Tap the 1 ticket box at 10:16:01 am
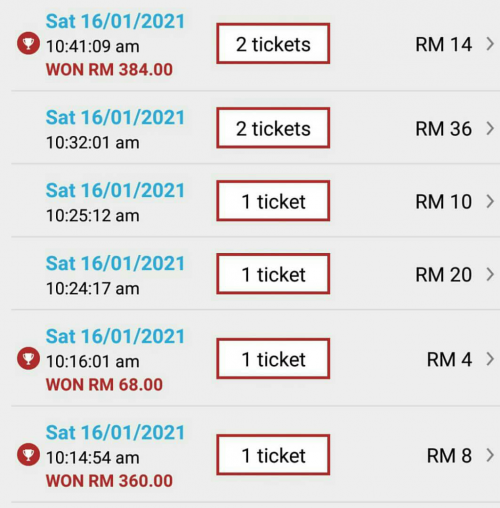500x508 pixels. pyautogui.click(x=273, y=359)
